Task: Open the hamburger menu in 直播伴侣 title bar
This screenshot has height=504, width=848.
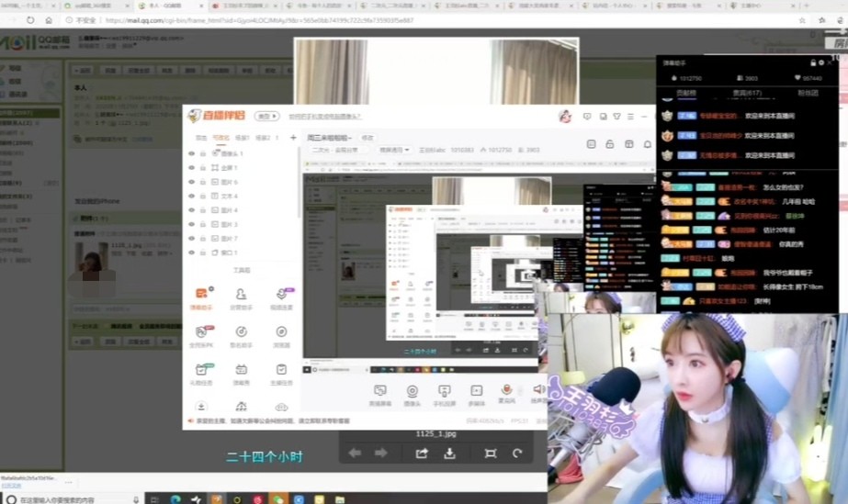Action: (x=630, y=117)
